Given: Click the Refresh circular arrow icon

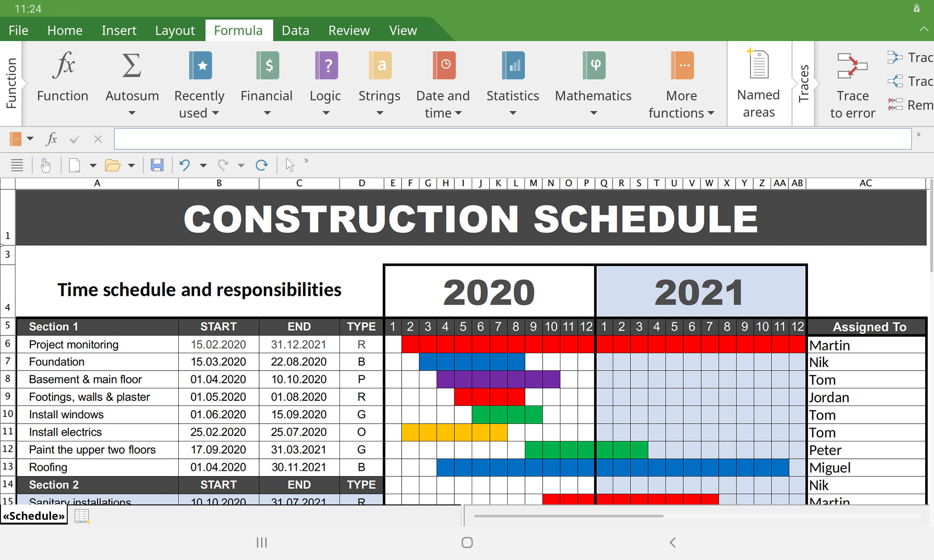Looking at the screenshot, I should tap(262, 165).
